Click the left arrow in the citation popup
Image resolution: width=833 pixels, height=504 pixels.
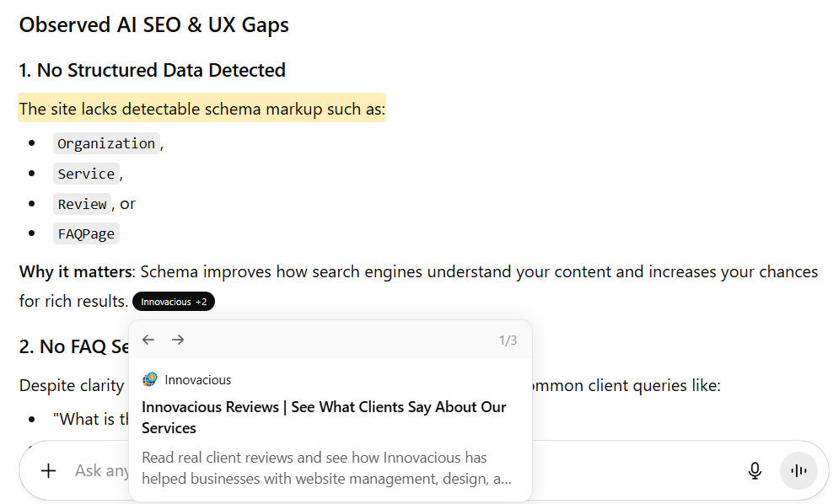click(148, 340)
